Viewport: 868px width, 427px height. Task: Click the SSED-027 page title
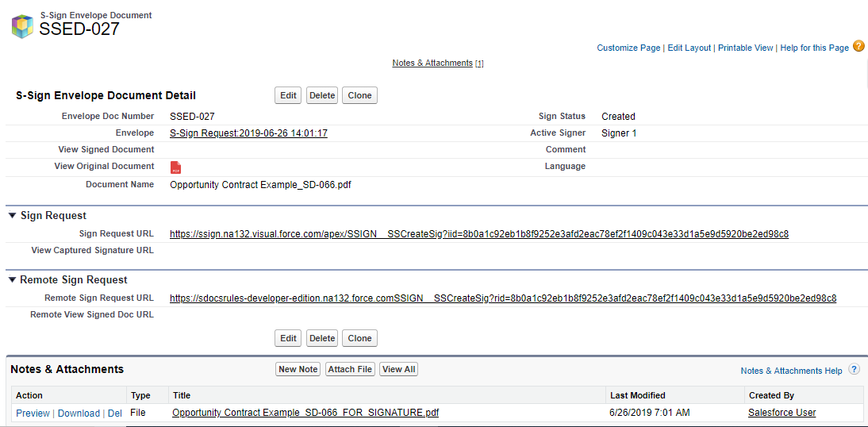point(79,29)
